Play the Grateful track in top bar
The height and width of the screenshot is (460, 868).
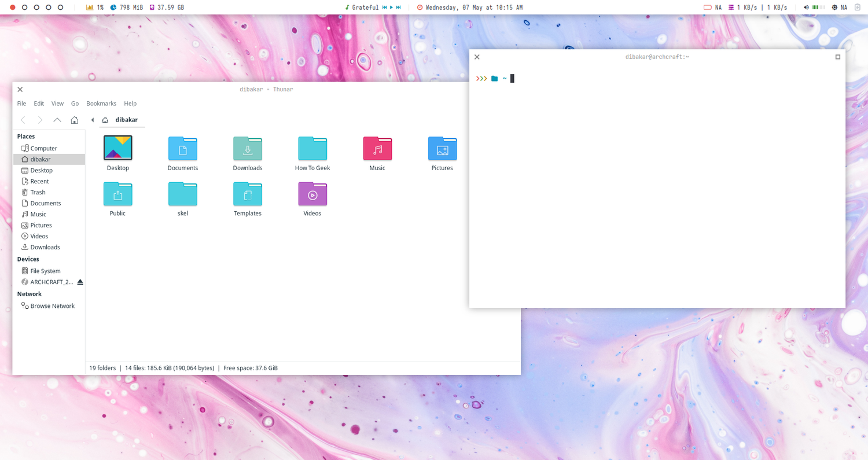(x=392, y=8)
